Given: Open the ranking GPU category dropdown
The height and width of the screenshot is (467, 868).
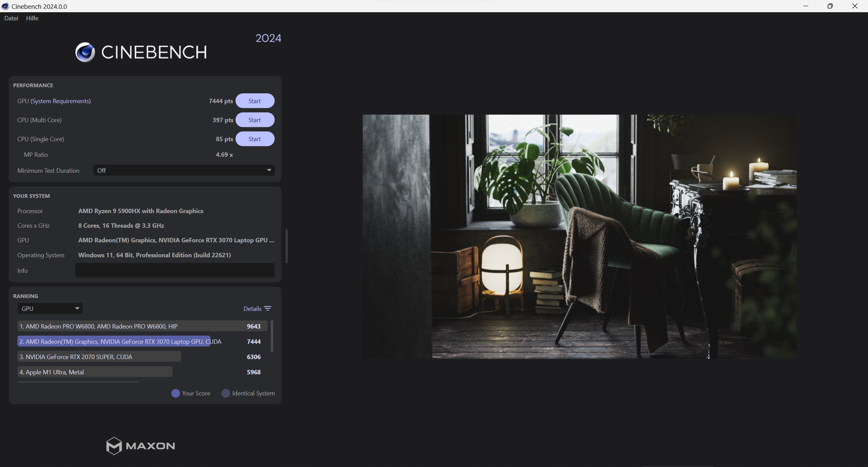Looking at the screenshot, I should tap(50, 309).
